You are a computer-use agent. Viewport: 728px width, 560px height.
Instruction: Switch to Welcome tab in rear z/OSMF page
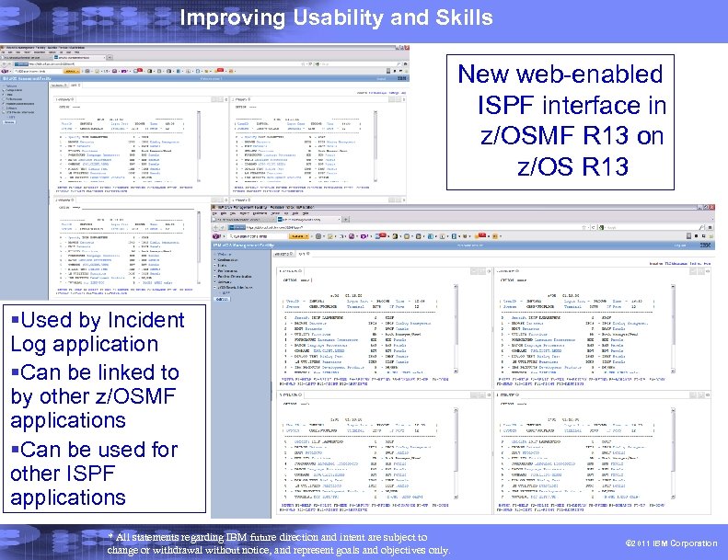(x=59, y=86)
